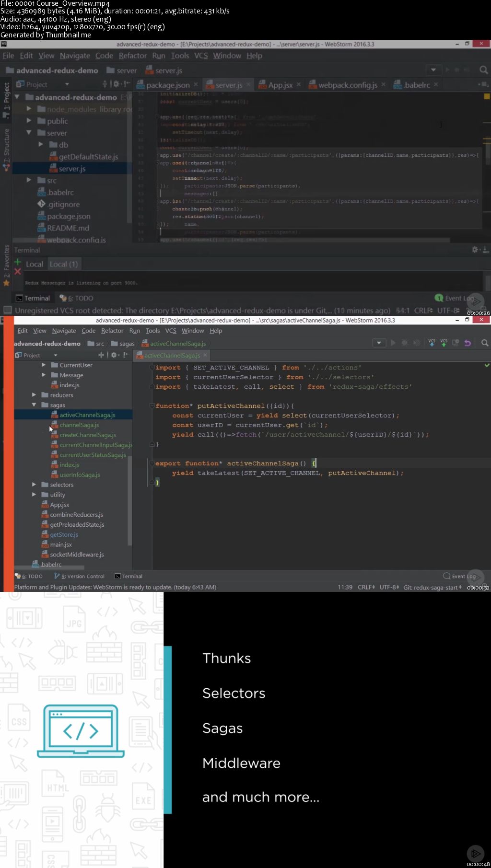
Task: Open the Event Log button in lower window
Action: [x=459, y=577]
